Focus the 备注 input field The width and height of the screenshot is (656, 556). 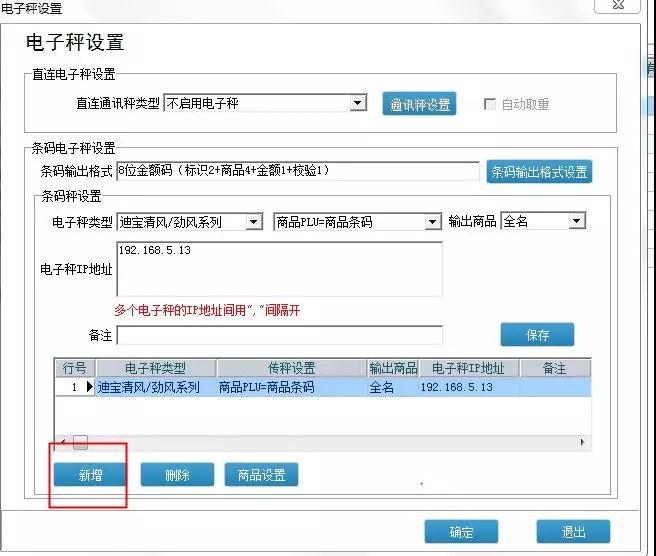tap(279, 335)
